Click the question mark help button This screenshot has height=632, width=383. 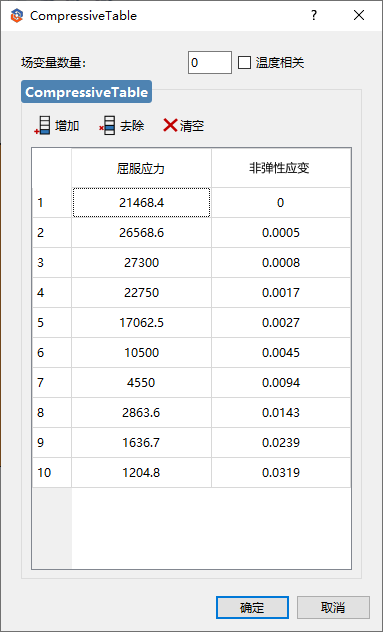(x=314, y=15)
